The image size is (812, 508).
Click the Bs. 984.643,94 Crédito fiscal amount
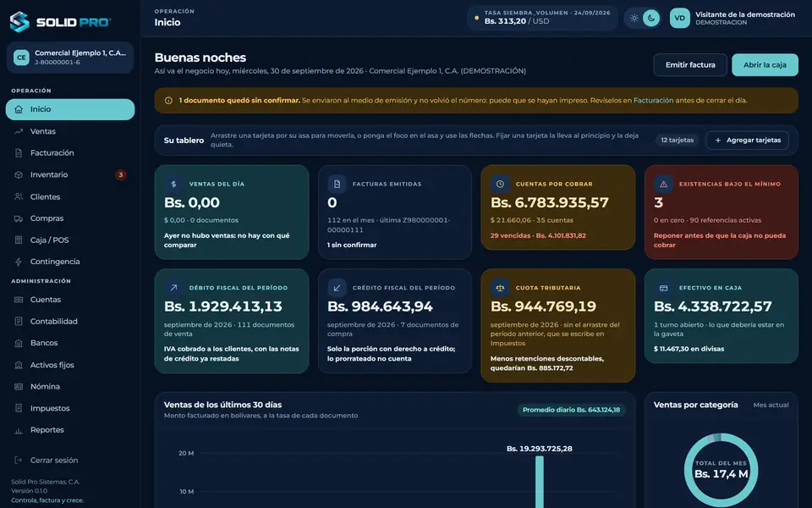pyautogui.click(x=380, y=306)
